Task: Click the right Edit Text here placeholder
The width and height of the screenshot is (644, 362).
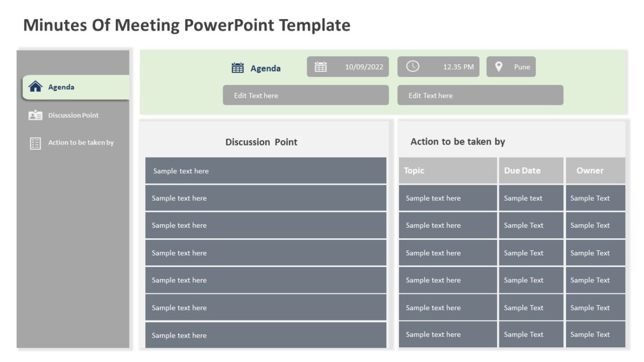Action: 480,95
